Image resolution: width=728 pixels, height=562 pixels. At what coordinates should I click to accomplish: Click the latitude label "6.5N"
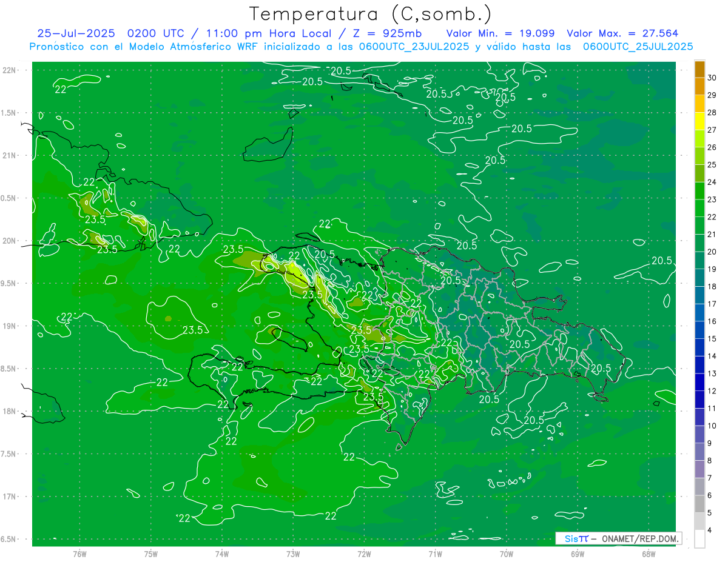(9, 539)
